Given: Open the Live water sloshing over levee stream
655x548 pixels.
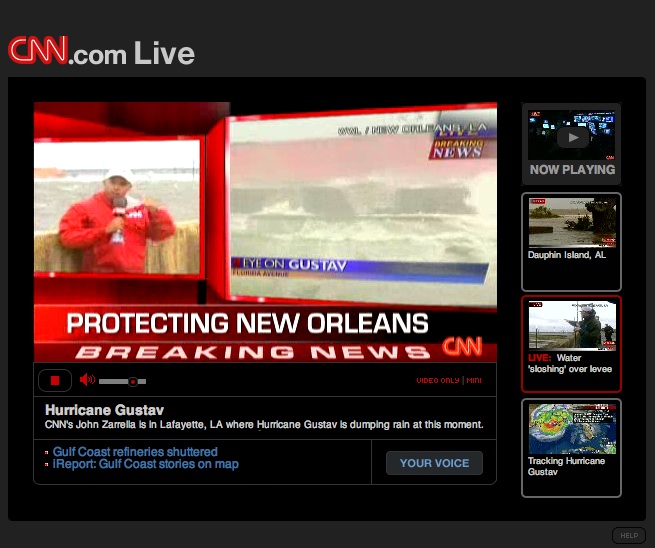Looking at the screenshot, I should point(571,326).
